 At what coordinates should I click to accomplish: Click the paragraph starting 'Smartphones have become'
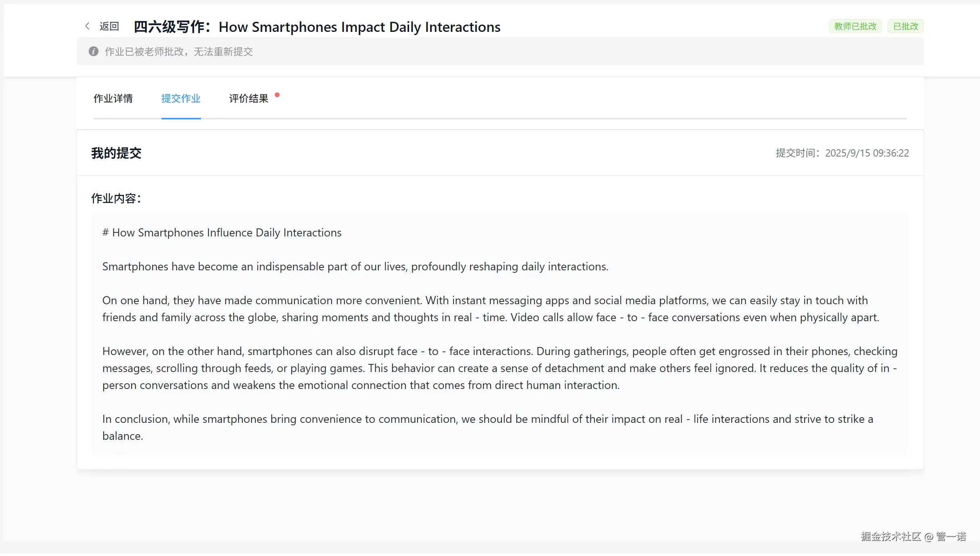(355, 266)
